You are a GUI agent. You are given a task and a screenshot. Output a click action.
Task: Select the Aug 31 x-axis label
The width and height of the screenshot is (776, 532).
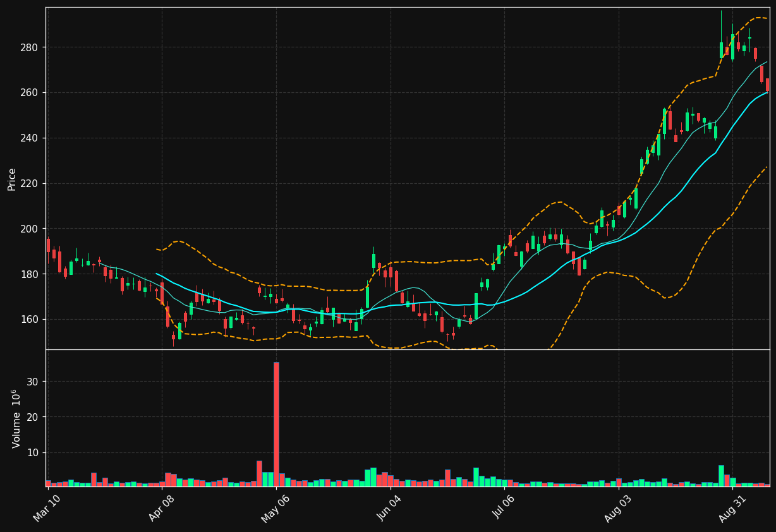tap(732, 509)
